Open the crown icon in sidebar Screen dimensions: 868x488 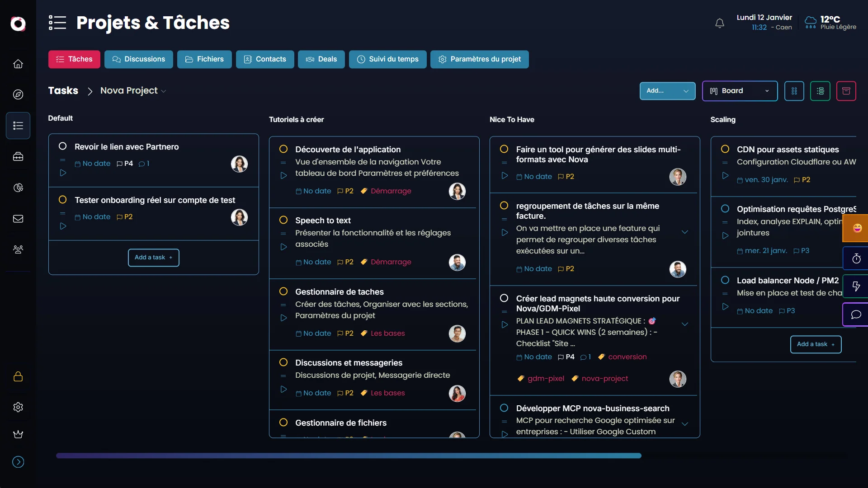coord(18,434)
